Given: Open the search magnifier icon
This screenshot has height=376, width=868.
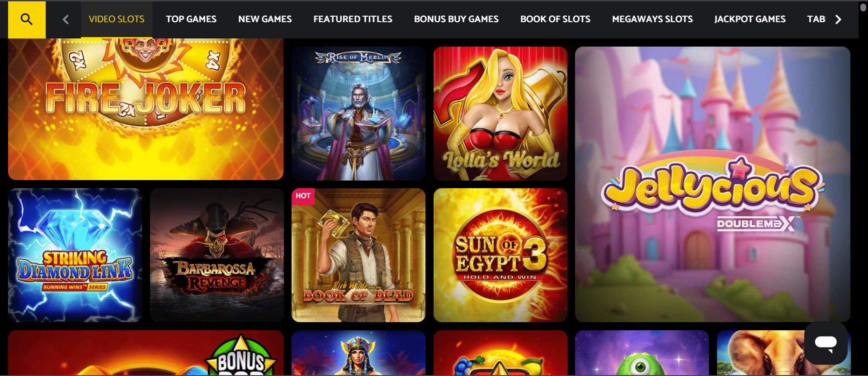Looking at the screenshot, I should 27,19.
